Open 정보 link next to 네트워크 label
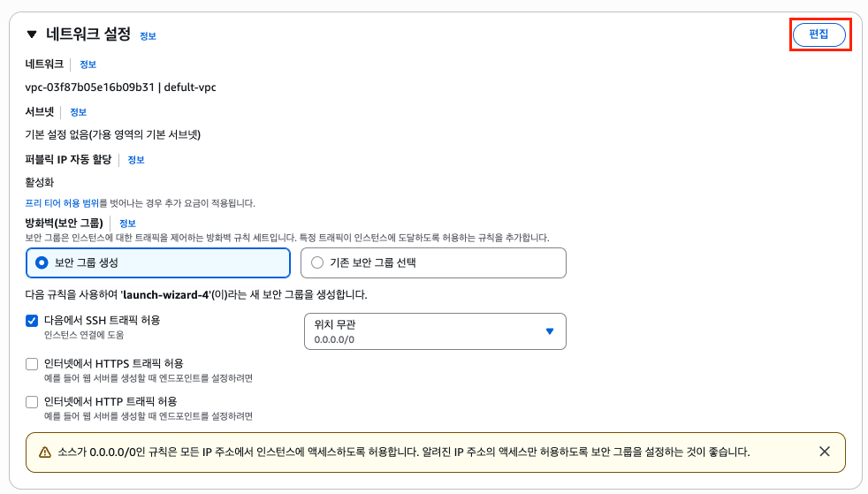The height and width of the screenshot is (494, 868). (x=88, y=65)
